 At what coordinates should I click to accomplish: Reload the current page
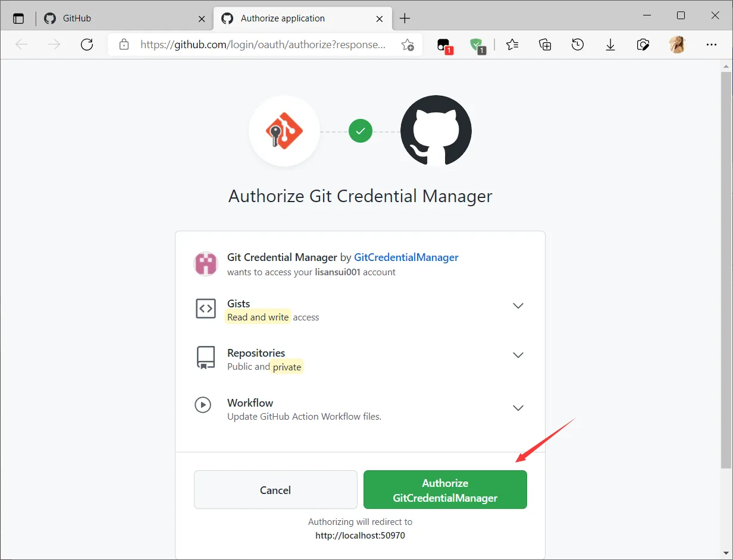tap(87, 45)
